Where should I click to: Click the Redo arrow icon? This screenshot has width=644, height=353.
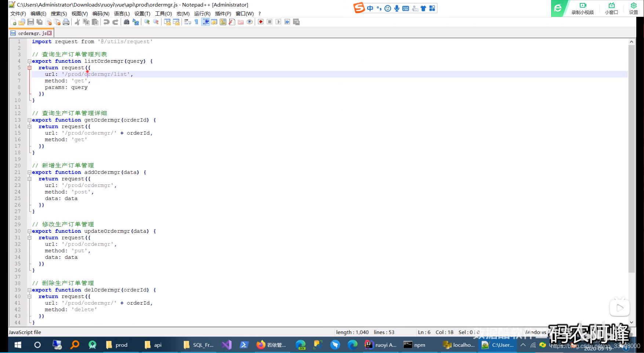click(115, 22)
